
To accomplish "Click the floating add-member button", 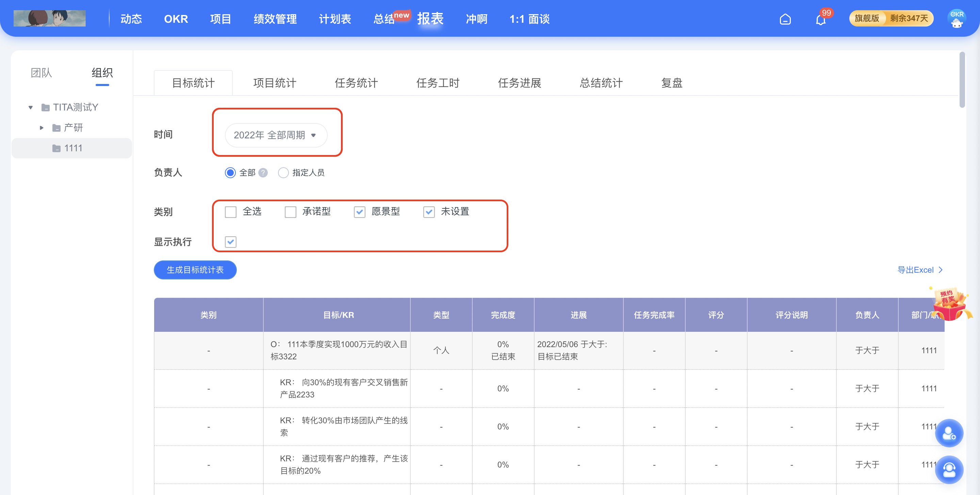I will click(949, 433).
